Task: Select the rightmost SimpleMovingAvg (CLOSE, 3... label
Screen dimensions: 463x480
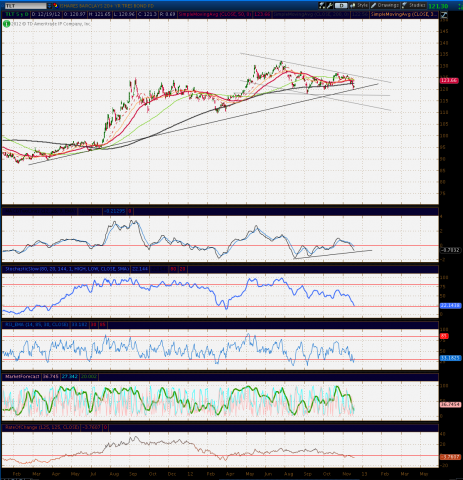Action: (x=405, y=14)
